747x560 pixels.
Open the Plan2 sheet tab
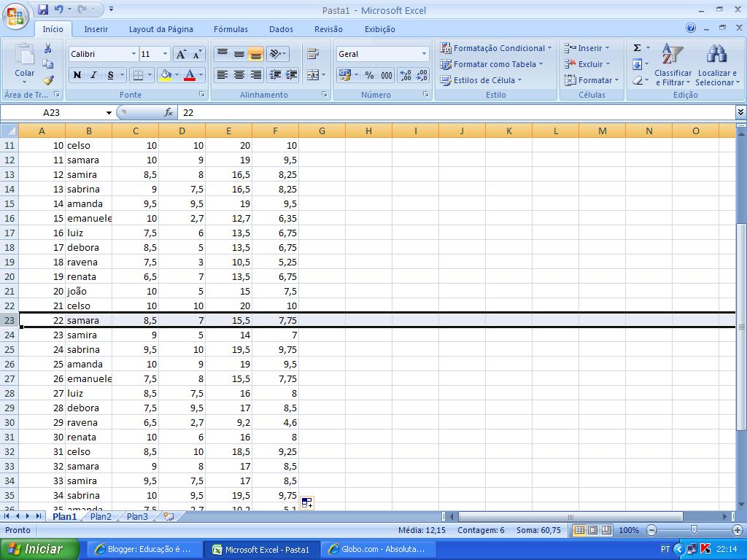(101, 516)
